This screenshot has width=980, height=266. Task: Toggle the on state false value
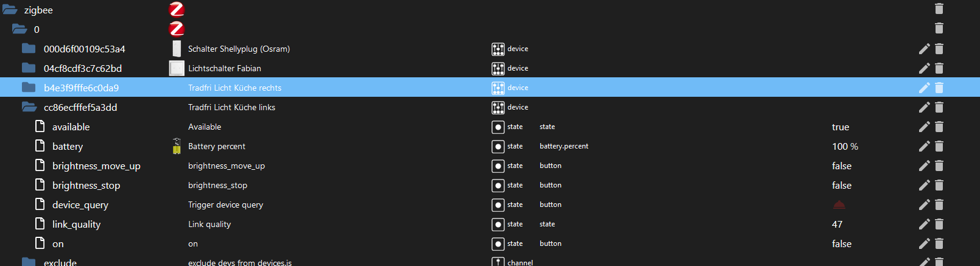pyautogui.click(x=842, y=243)
